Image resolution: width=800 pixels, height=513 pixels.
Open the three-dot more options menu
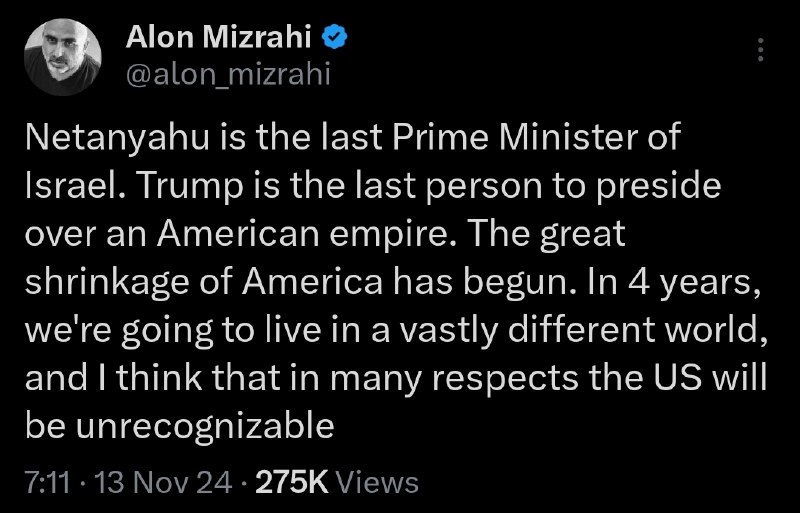[760, 50]
